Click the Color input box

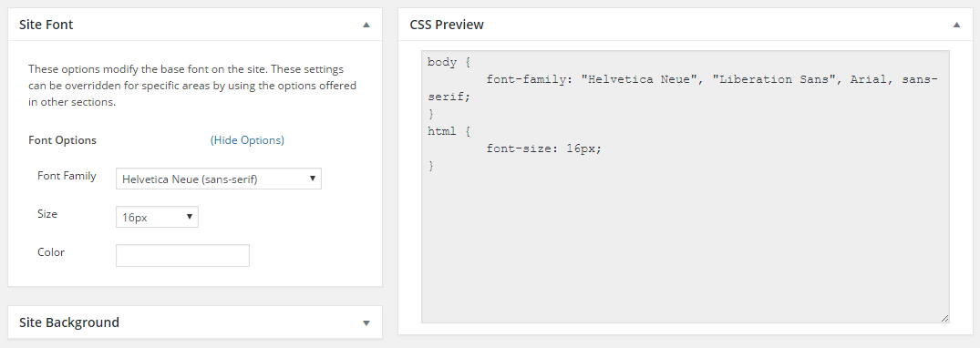(182, 255)
